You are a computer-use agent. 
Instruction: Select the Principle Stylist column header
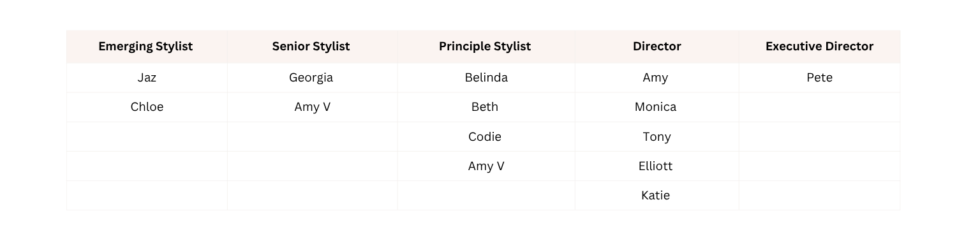pos(485,47)
